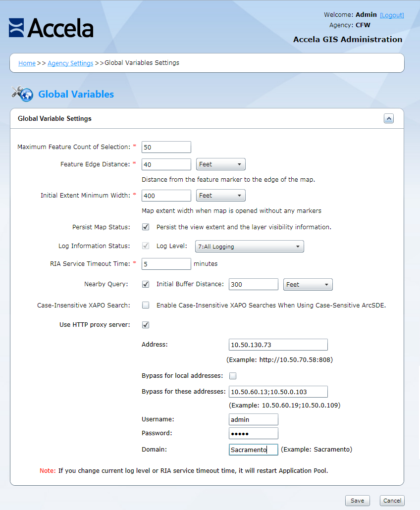Click the proxy Address input field

(278, 345)
